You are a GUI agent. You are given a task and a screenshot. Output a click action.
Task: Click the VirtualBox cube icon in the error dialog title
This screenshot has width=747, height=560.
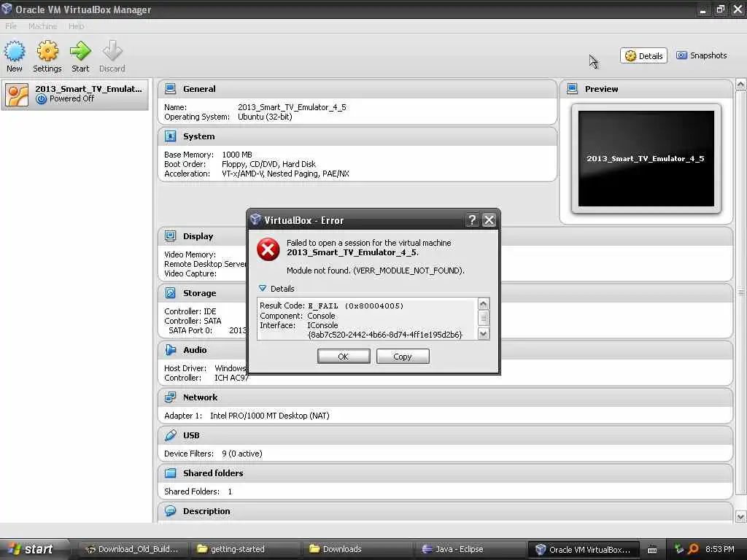(255, 219)
